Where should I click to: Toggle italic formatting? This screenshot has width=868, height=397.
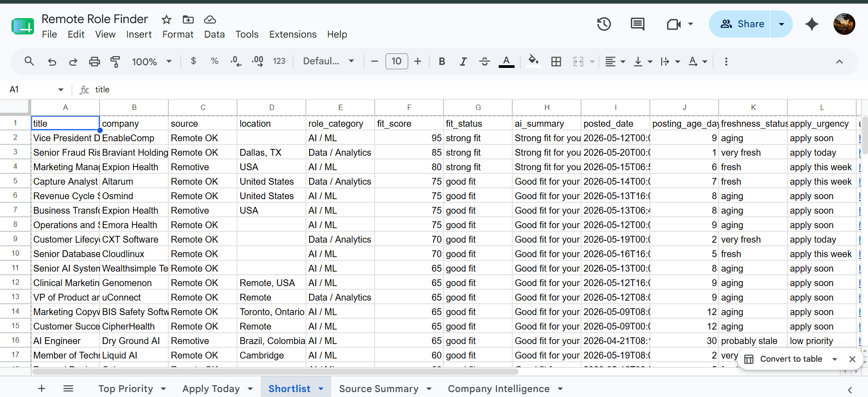click(x=463, y=62)
